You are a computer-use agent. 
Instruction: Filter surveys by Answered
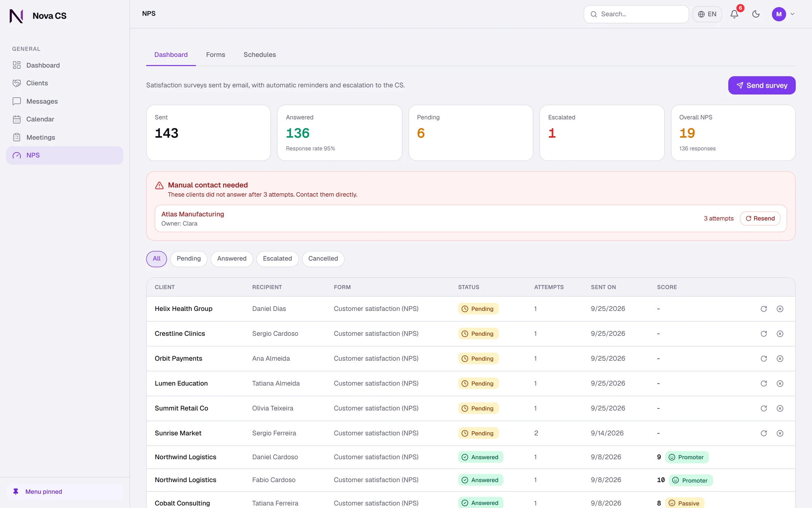click(x=232, y=259)
